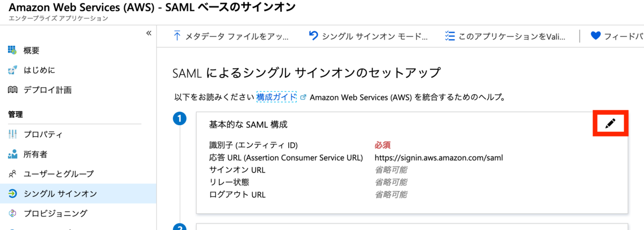Click the external link icon beside 構成ガイド
Screen dimensions: 644x230
pyautogui.click(x=303, y=98)
